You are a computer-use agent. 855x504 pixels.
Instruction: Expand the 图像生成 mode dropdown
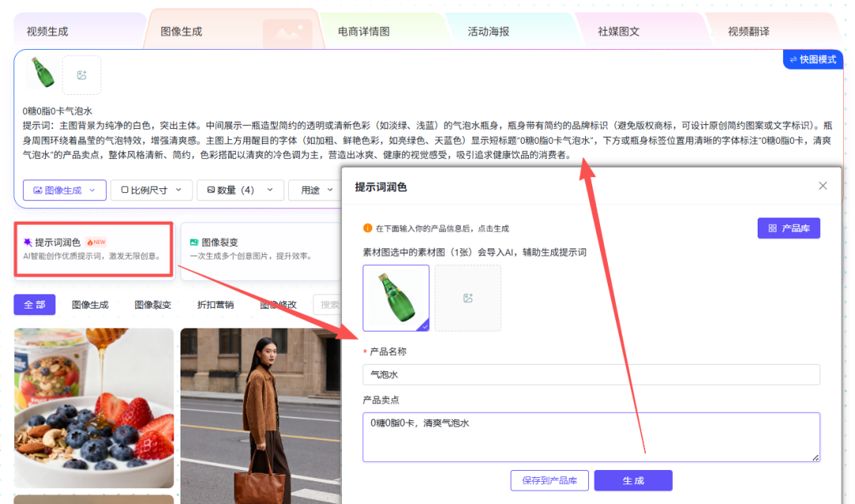(64, 190)
